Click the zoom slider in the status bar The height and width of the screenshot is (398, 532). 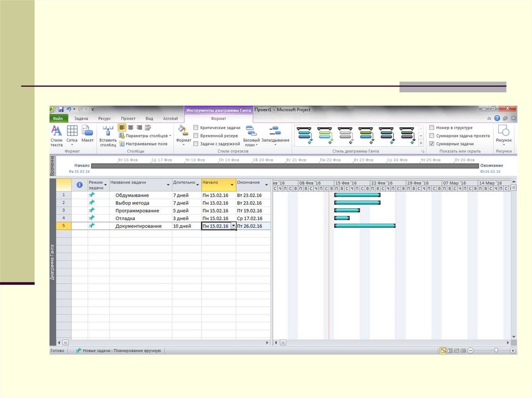coord(496,351)
